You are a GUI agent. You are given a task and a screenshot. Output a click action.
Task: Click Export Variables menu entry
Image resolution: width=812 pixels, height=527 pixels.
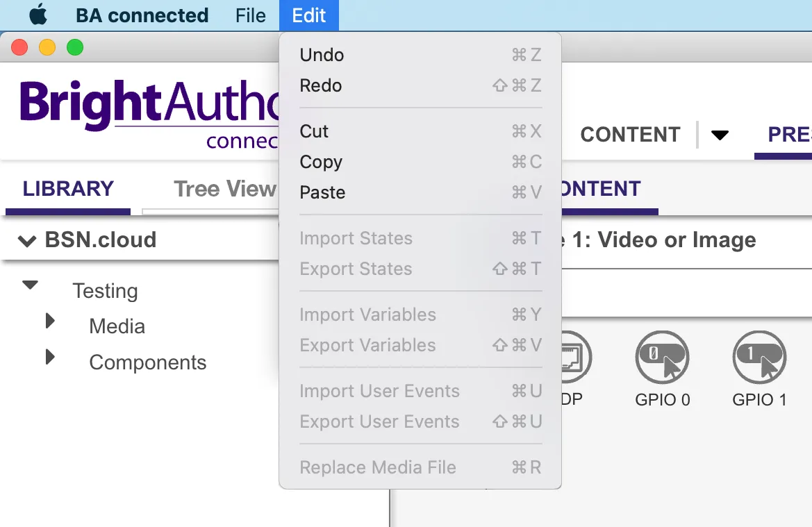point(420,345)
